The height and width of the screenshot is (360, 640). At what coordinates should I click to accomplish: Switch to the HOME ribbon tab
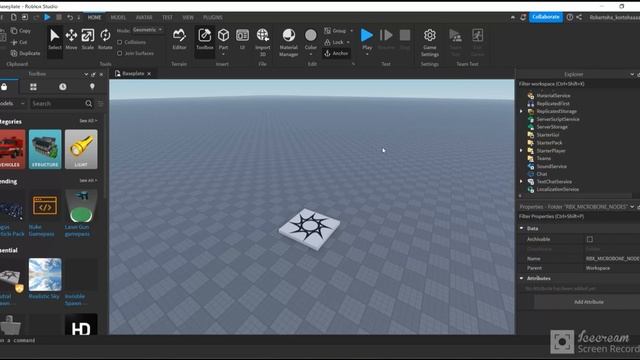[x=94, y=18]
